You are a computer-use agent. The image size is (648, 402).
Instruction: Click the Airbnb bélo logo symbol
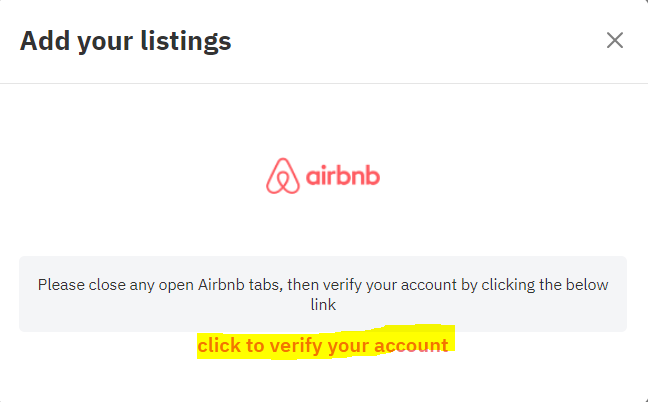click(283, 176)
